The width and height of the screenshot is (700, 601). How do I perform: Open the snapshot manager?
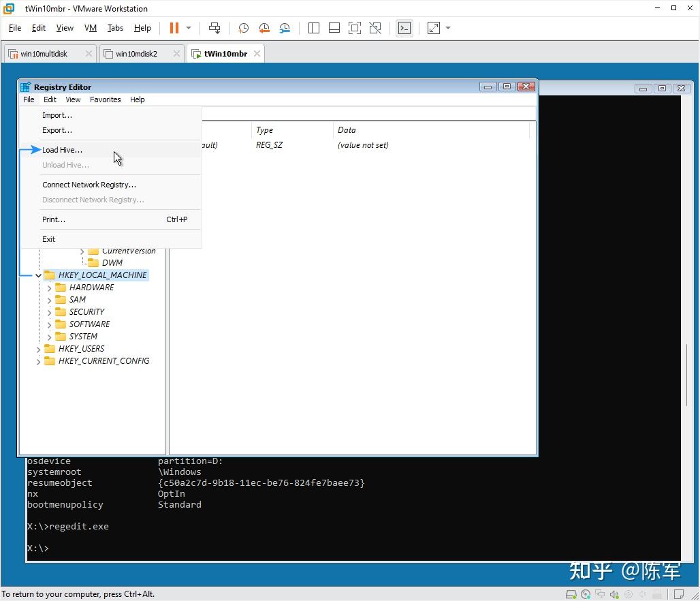(x=284, y=28)
